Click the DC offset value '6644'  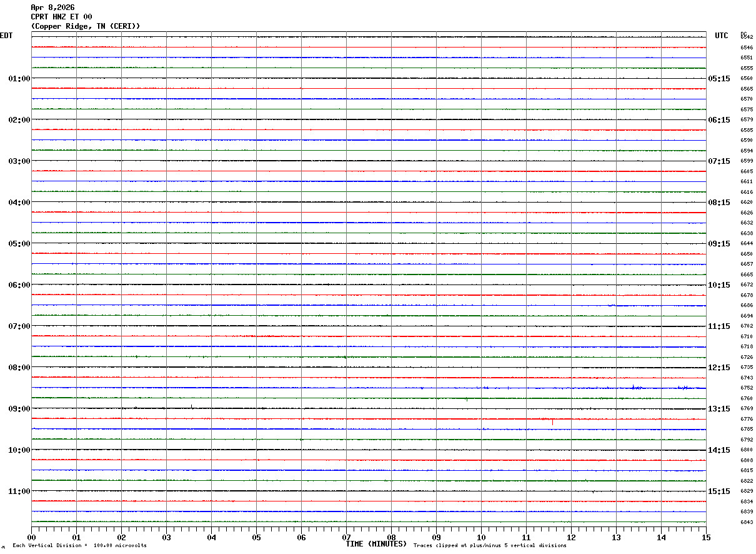click(747, 244)
